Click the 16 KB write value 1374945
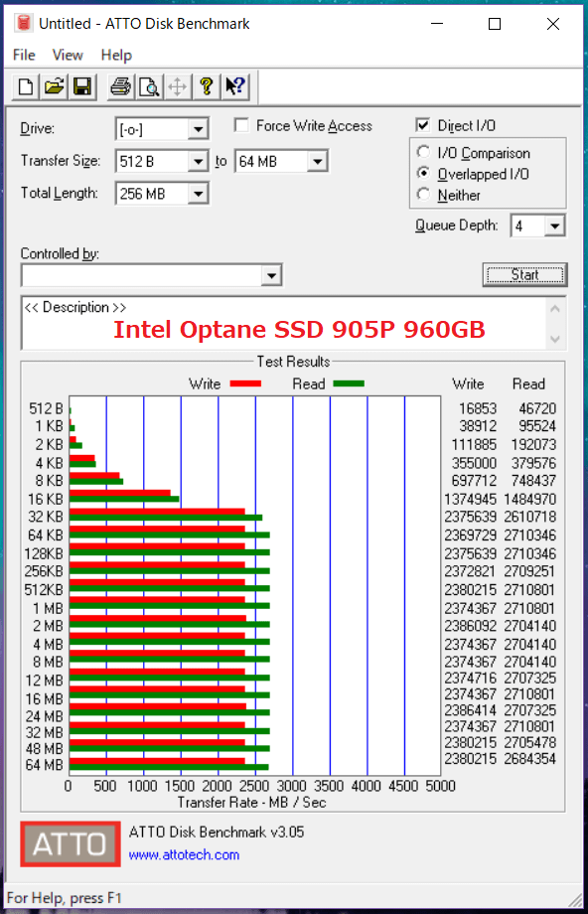The image size is (588, 914). (470, 500)
